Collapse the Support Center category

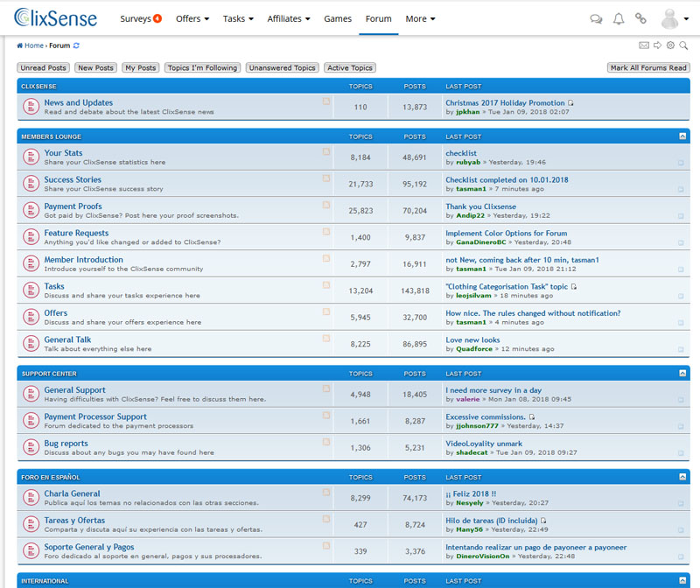(682, 374)
